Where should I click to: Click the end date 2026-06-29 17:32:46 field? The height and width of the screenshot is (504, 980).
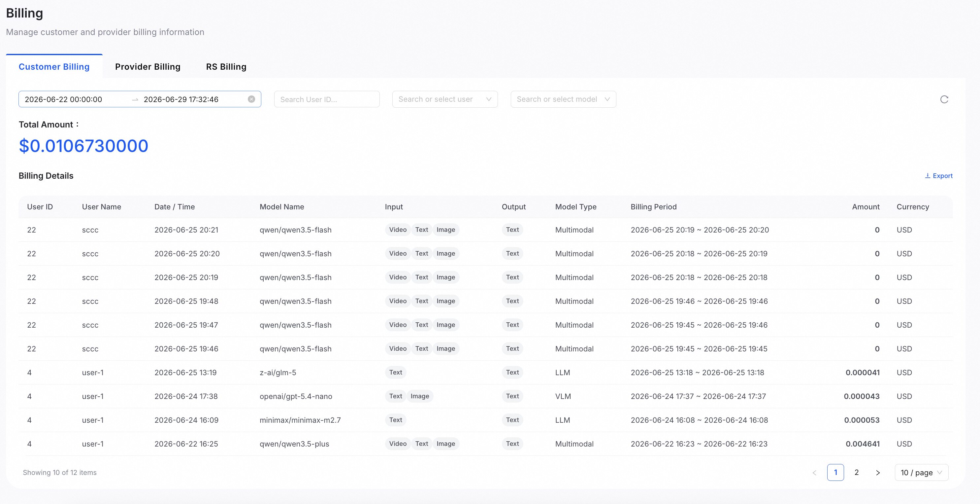pos(181,99)
